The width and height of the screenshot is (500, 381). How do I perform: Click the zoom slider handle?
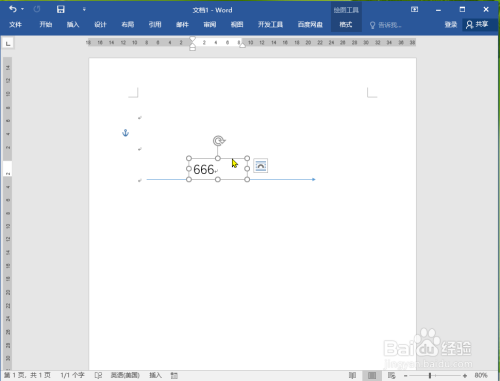[x=430, y=376]
